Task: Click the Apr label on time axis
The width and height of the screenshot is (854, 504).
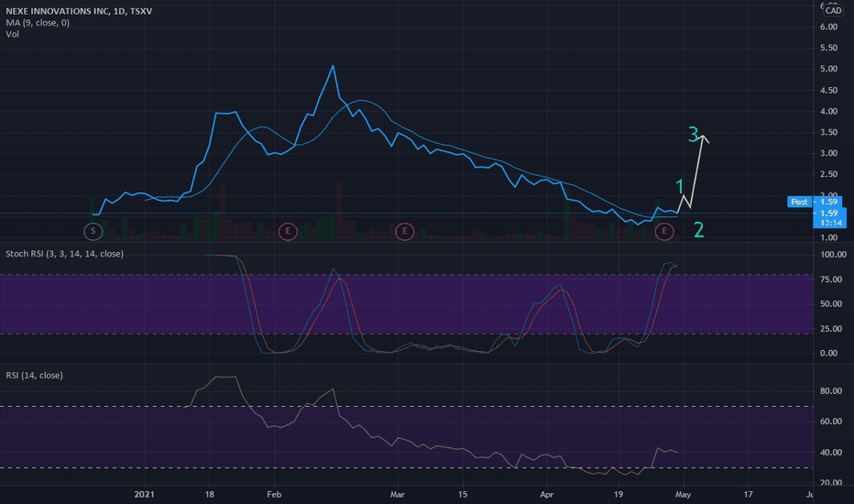Action: pos(546,494)
